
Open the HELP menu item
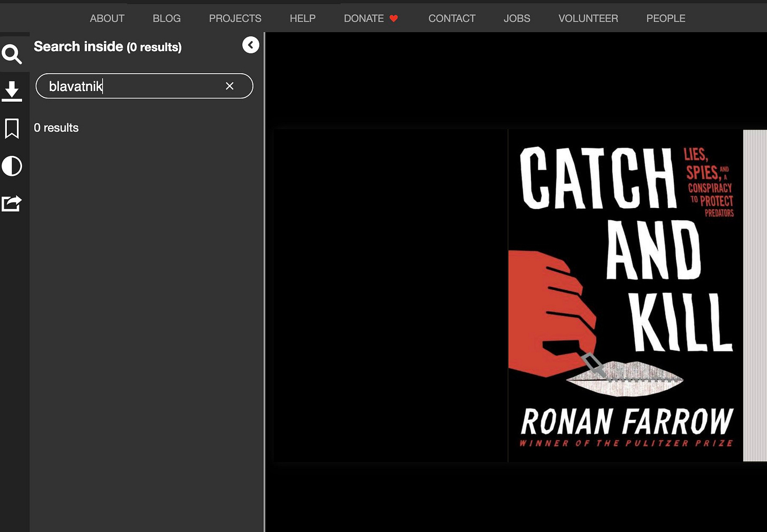(302, 18)
